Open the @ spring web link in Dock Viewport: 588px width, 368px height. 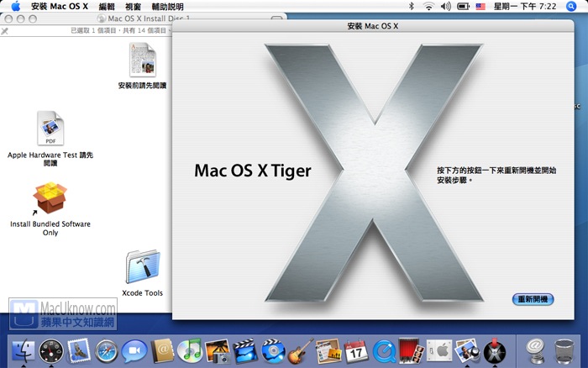click(x=536, y=351)
